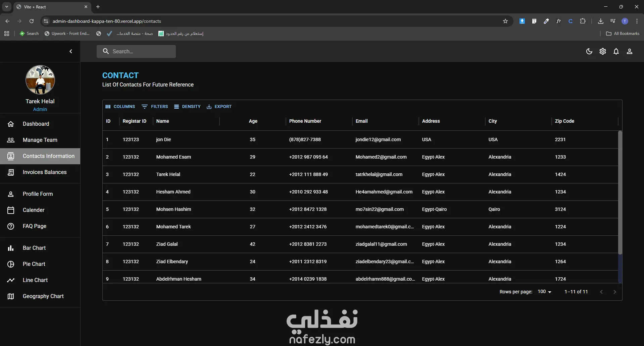Click the Calender icon in sidebar
Screen dimensions: 644x346
[11, 210]
